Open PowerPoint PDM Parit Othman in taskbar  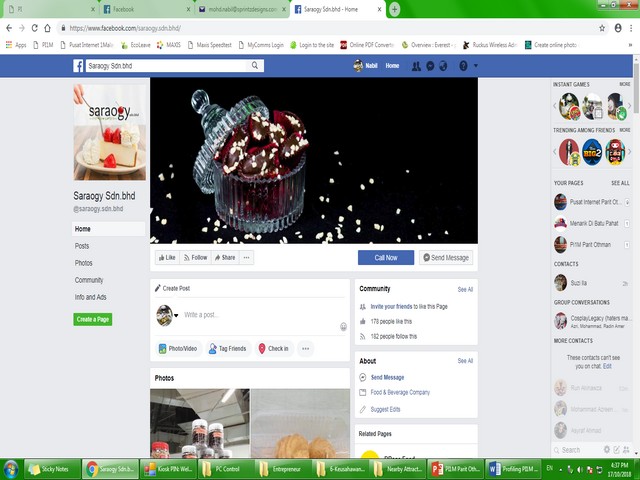[456, 468]
